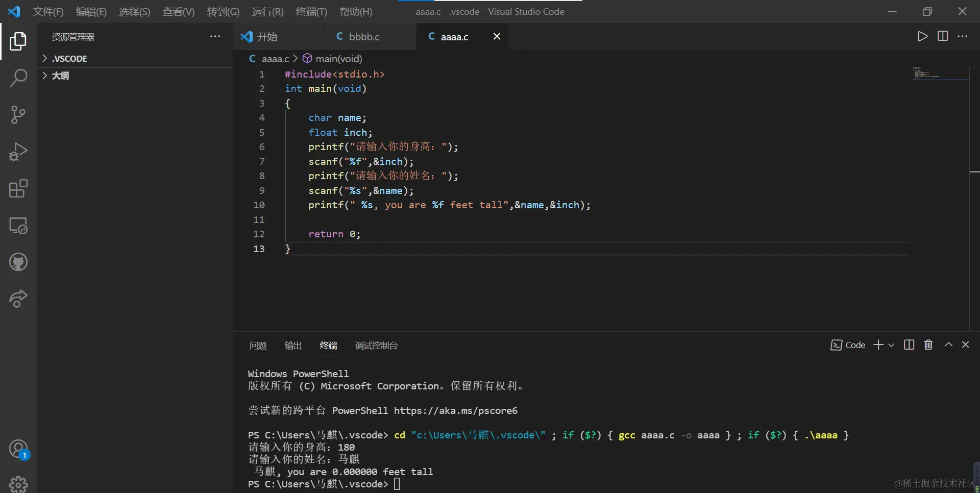Click main(void) in the breadcrumb
The image size is (980, 493).
click(338, 59)
